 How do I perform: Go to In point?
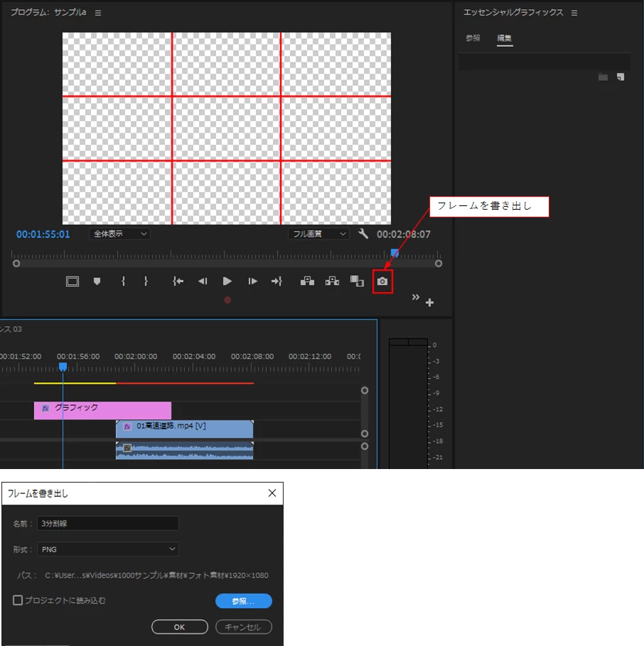point(178,281)
